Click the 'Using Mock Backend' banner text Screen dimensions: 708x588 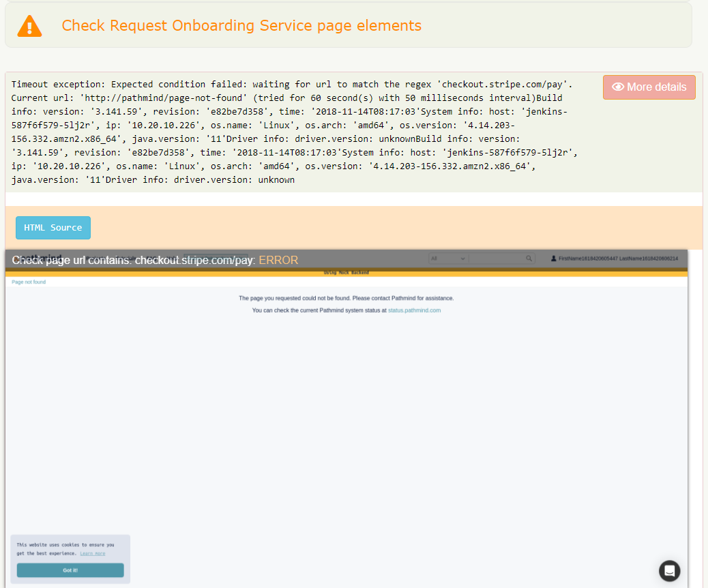(x=346, y=272)
